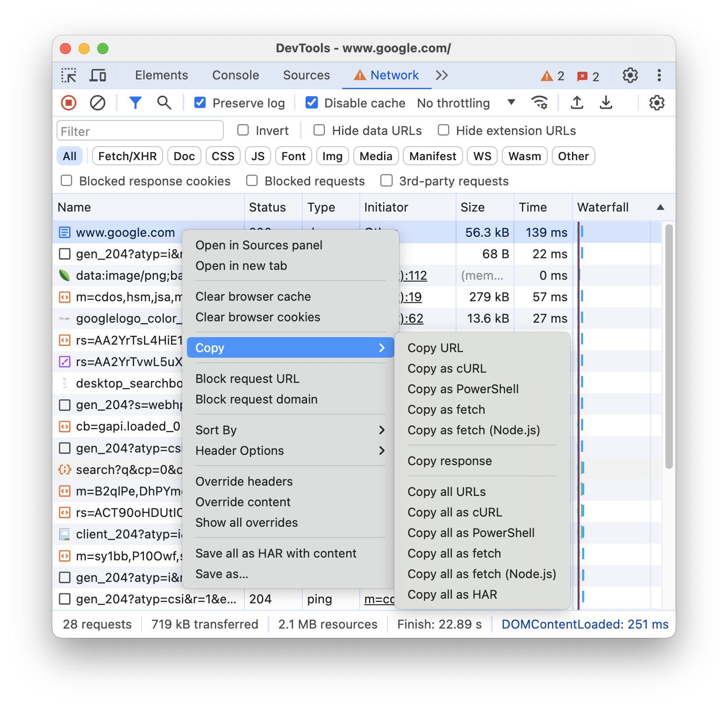Image resolution: width=728 pixels, height=707 pixels.
Task: Uncheck Preserve log checkbox
Action: (200, 103)
